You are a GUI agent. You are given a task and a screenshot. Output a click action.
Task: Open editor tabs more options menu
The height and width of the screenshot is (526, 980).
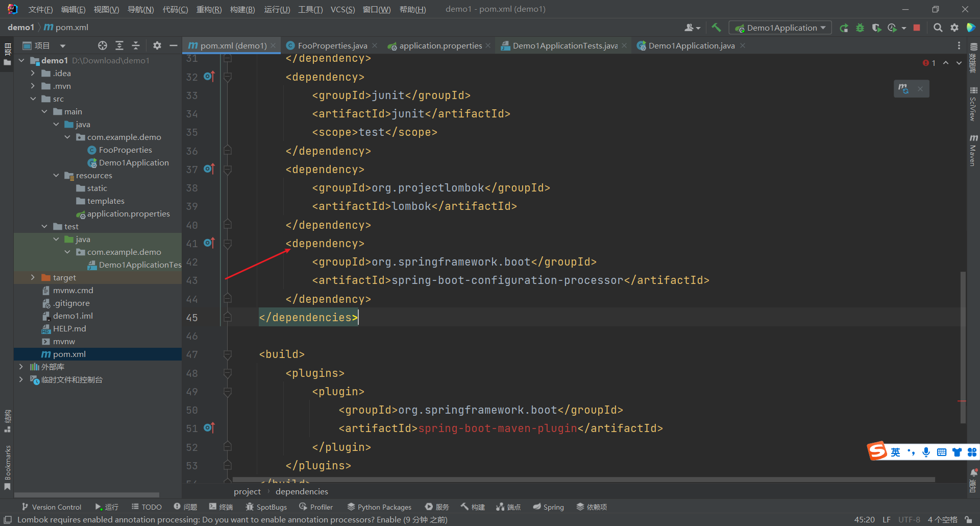pyautogui.click(x=959, y=45)
